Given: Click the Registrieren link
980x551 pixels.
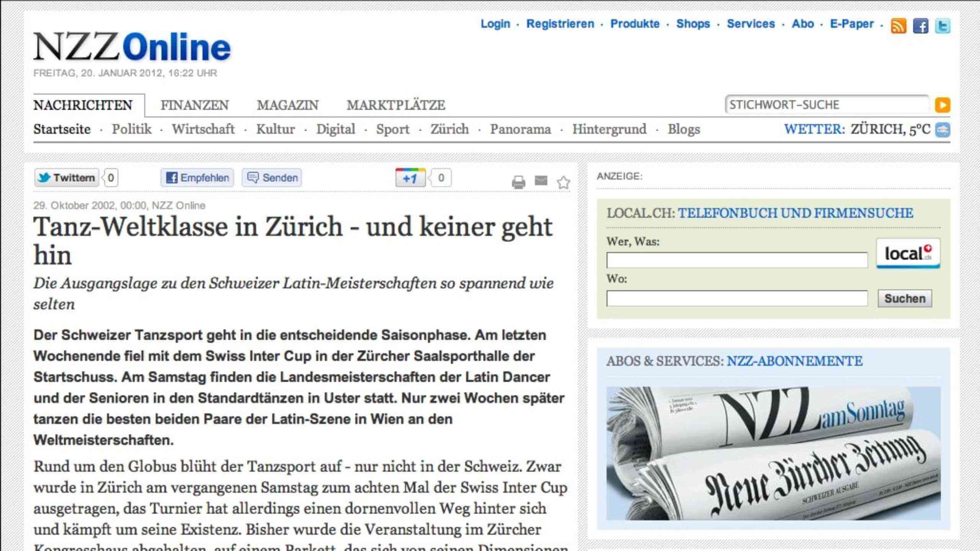Looking at the screenshot, I should pos(560,24).
